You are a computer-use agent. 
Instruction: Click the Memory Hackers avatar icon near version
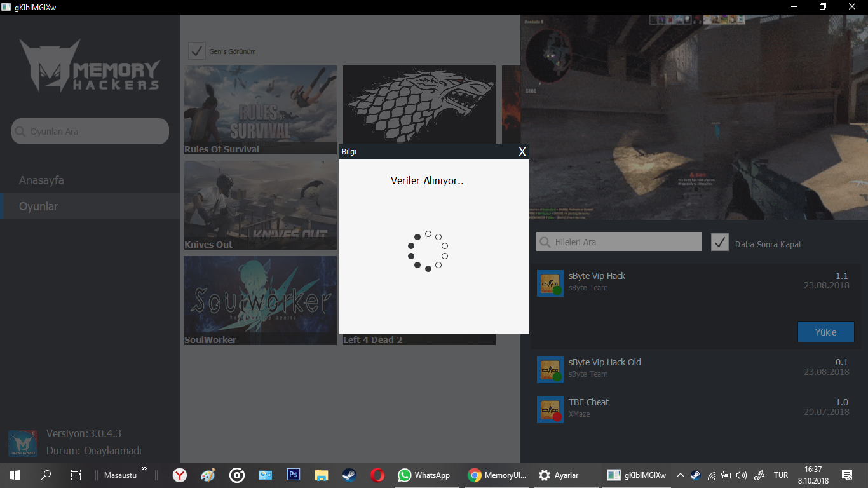coord(23,444)
